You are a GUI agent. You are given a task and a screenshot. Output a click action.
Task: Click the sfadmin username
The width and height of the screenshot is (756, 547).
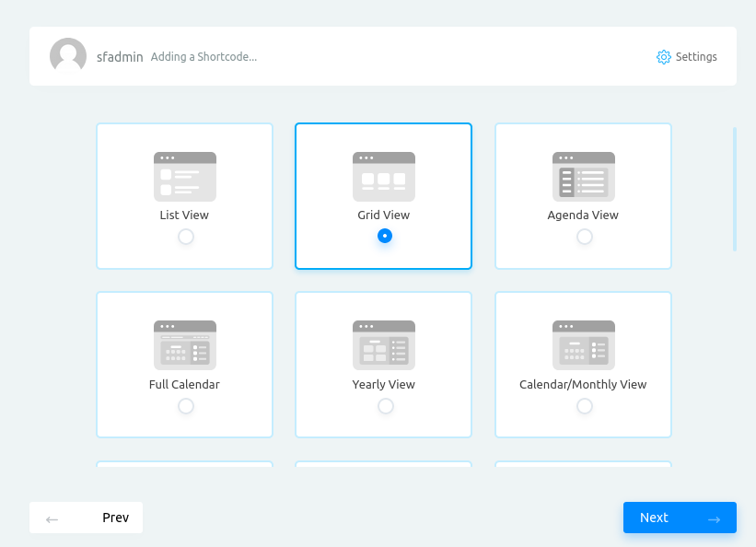point(120,57)
